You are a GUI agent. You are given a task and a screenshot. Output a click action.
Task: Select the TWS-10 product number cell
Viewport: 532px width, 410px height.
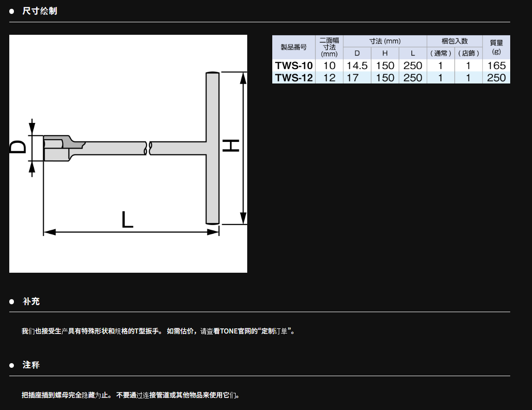(x=294, y=65)
